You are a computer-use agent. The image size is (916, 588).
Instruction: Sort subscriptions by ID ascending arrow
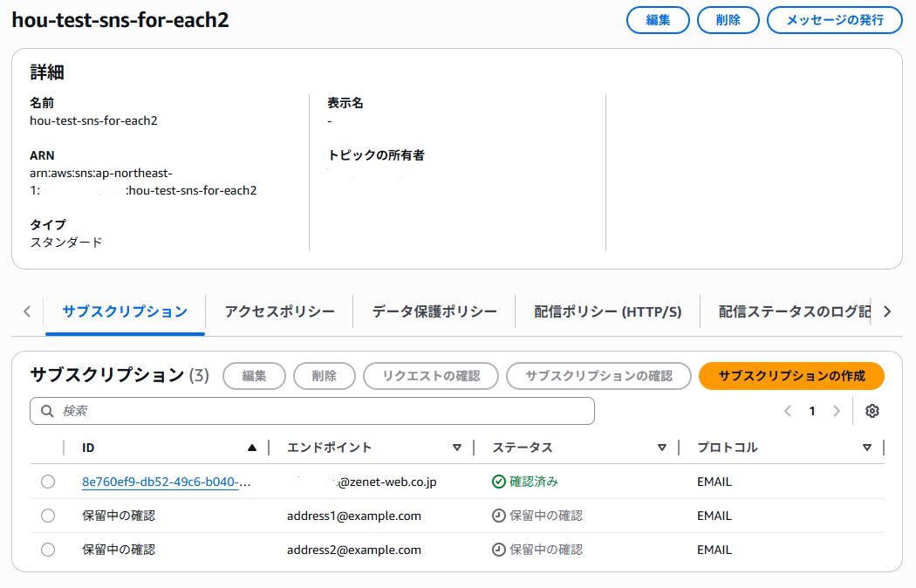pyautogui.click(x=252, y=448)
